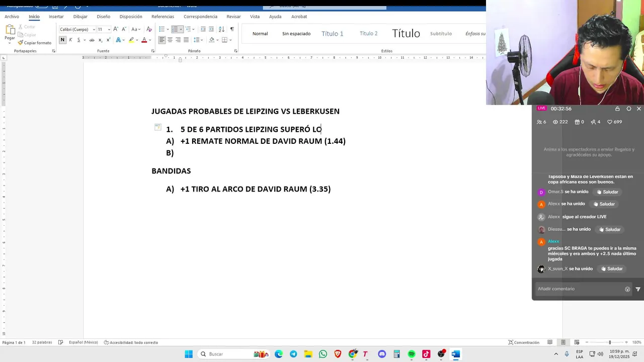Toggle bold formatting (N) button
Viewport: 644px width, 362px height.
pyautogui.click(x=62, y=40)
